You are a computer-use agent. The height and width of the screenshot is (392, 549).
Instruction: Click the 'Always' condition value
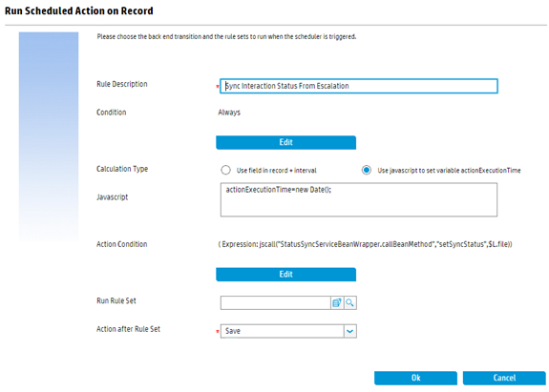tap(229, 113)
